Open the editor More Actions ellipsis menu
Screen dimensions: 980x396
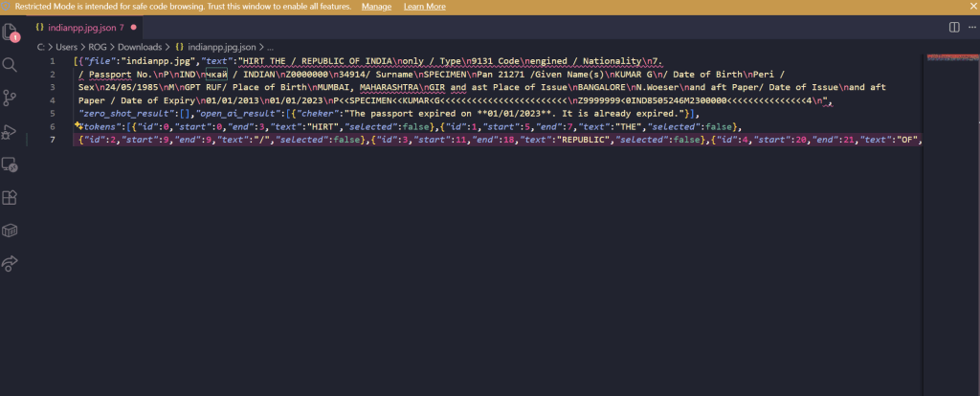970,28
